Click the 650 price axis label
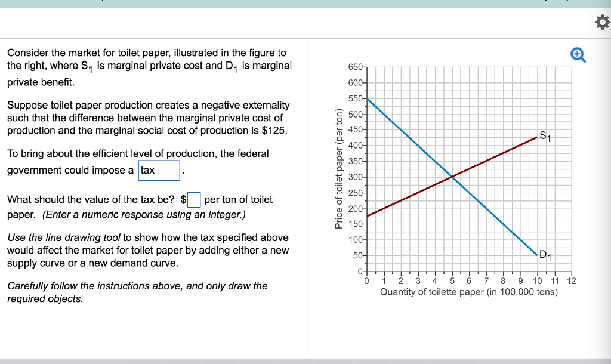Viewport: 611px width, 364px height. [x=355, y=67]
